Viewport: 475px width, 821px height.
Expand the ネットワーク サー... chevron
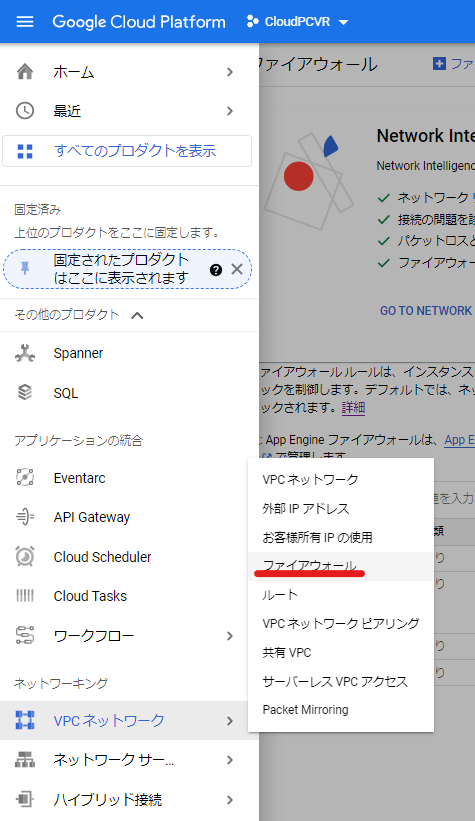click(230, 760)
